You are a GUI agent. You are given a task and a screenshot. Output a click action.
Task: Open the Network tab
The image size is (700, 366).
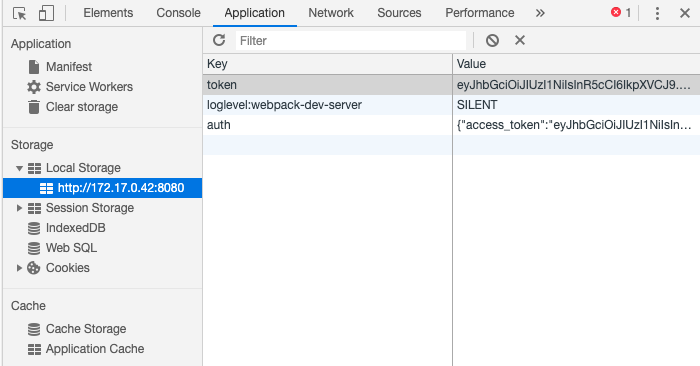click(331, 13)
